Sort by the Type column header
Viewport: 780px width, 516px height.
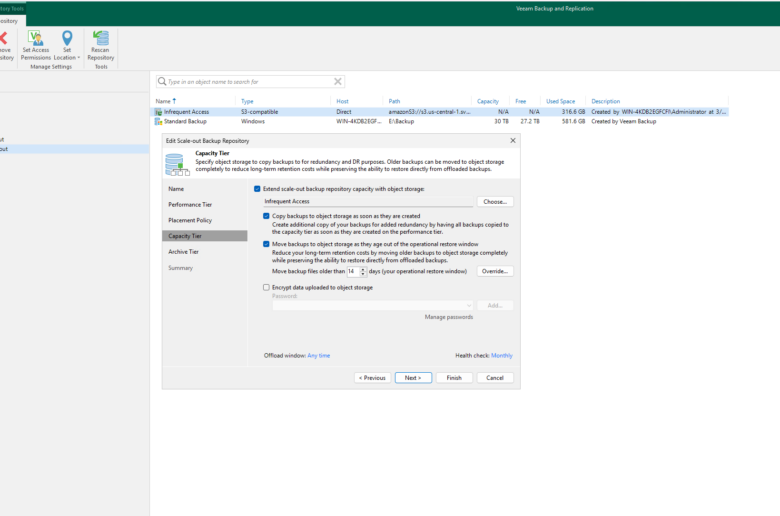click(x=247, y=102)
